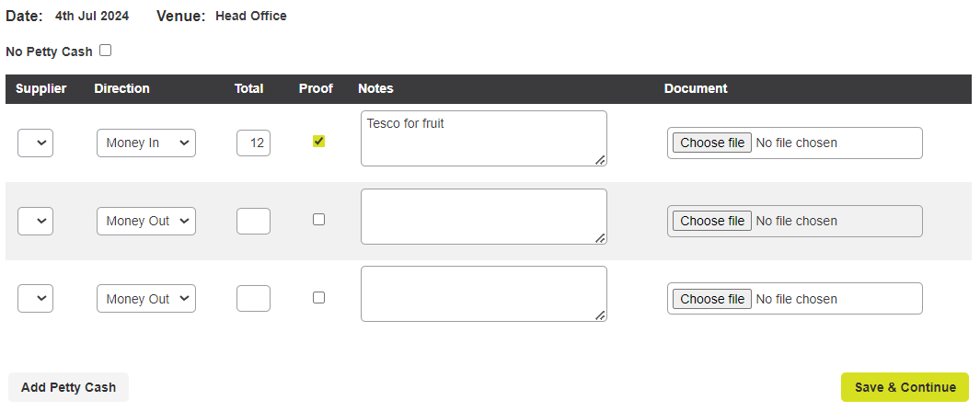980x412 pixels.
Task: Uncheck Proof checkbox in first row
Action: click(318, 142)
